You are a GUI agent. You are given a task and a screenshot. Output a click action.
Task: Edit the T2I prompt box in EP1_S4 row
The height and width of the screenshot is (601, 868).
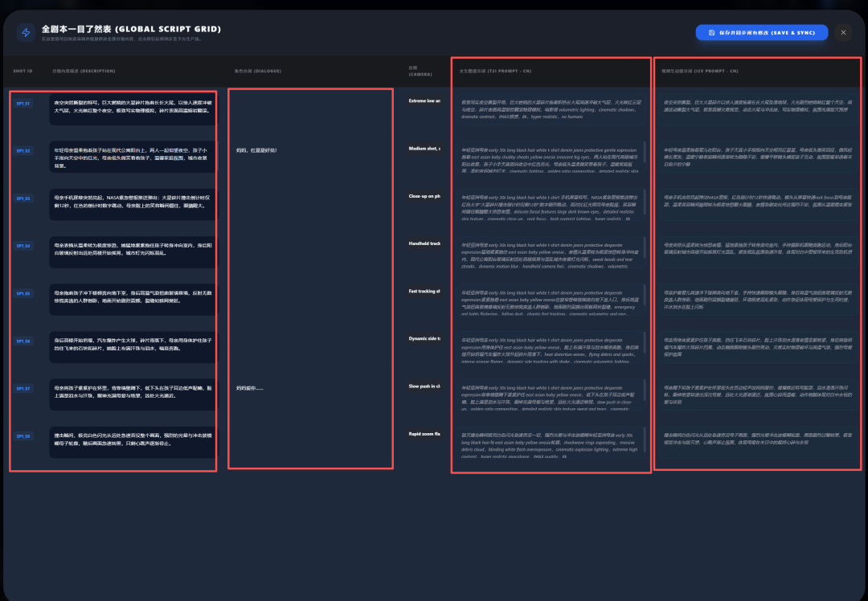[x=551, y=252]
